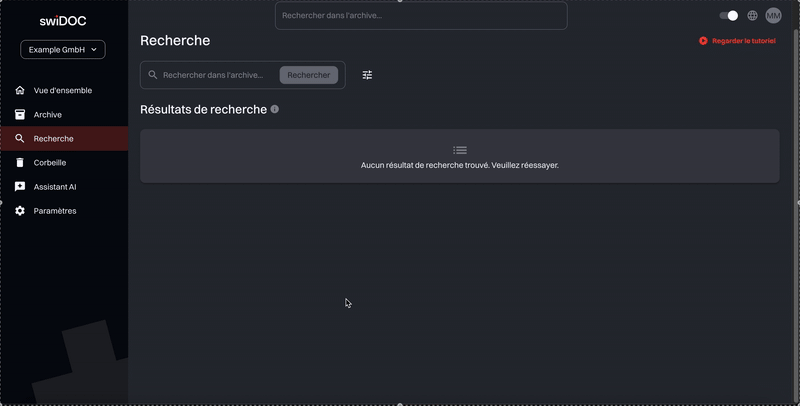800x406 pixels.
Task: Open the Archive box icon in sidebar
Action: (20, 115)
